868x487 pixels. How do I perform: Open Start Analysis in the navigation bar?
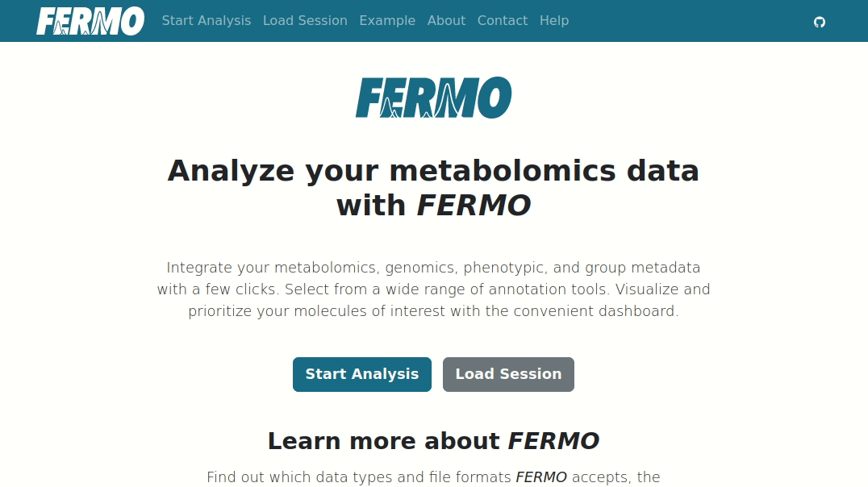(206, 20)
